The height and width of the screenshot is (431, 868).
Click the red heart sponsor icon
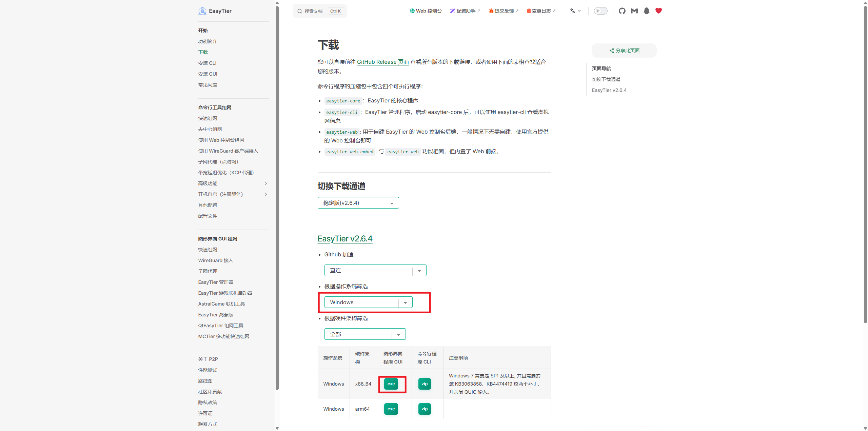[x=658, y=11]
